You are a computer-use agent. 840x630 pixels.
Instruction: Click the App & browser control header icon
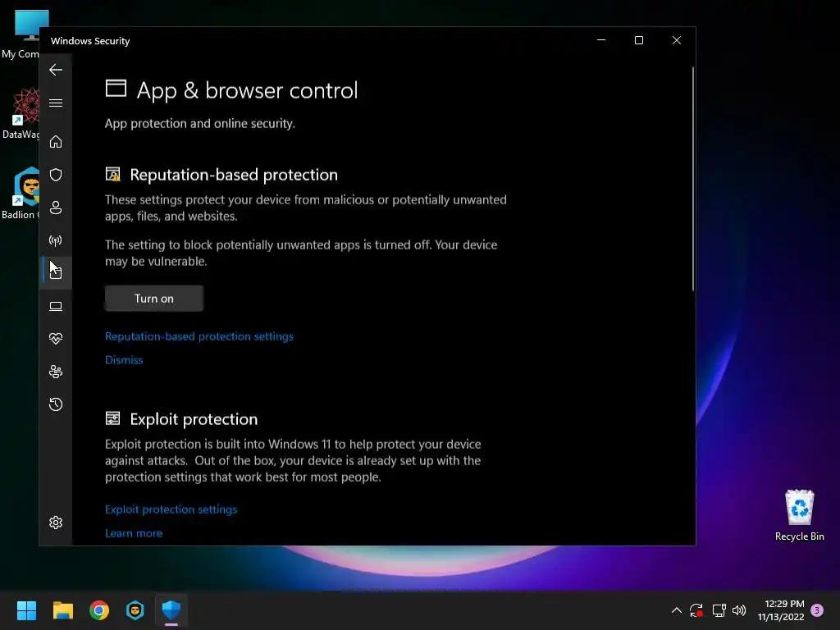point(116,89)
